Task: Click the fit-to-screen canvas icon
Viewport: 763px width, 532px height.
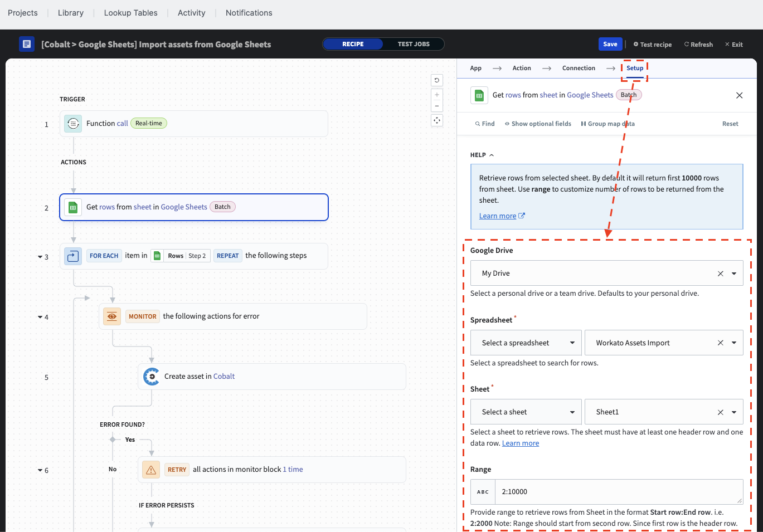Action: click(437, 120)
